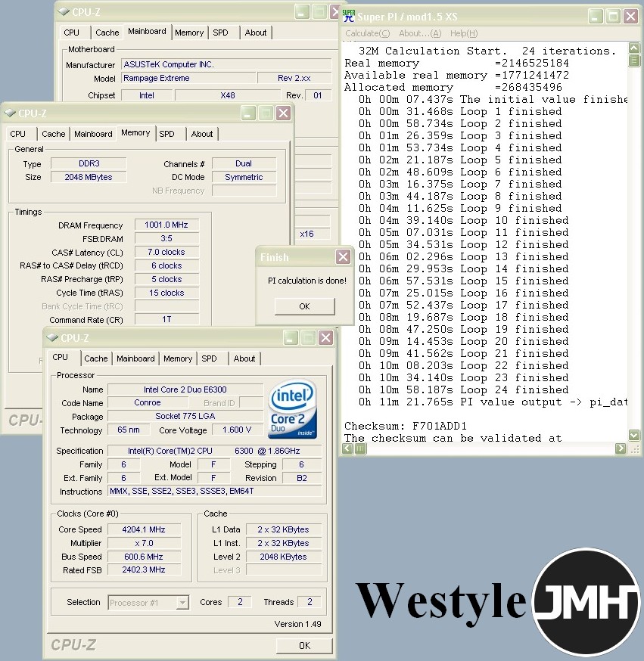Click the Super PI vertical scrollbar thumb

click(x=634, y=61)
